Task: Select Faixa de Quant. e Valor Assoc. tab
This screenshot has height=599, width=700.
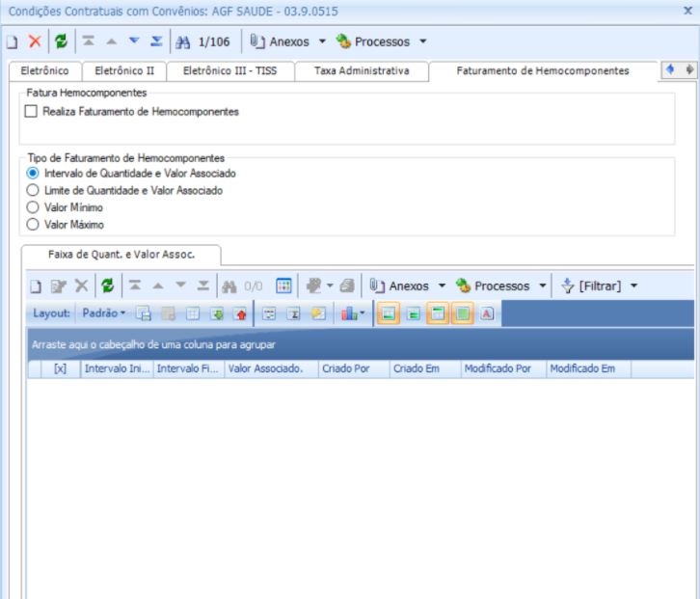Action: coord(121,255)
